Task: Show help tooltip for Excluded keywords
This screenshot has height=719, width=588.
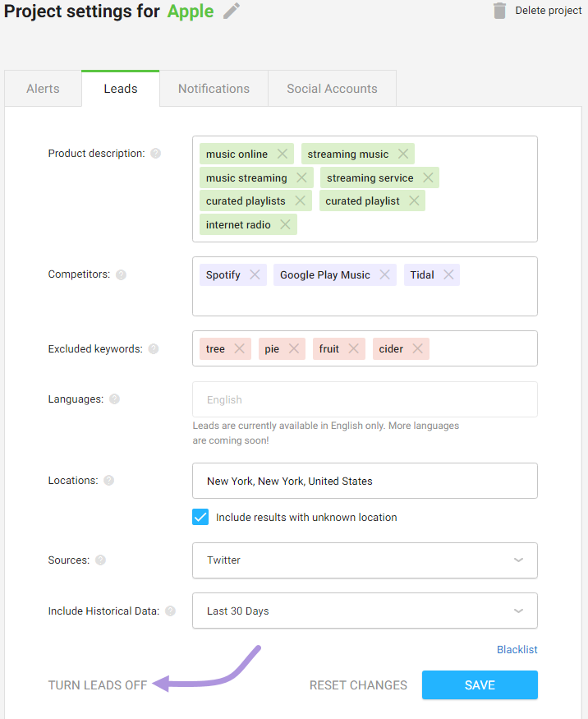Action: [154, 349]
